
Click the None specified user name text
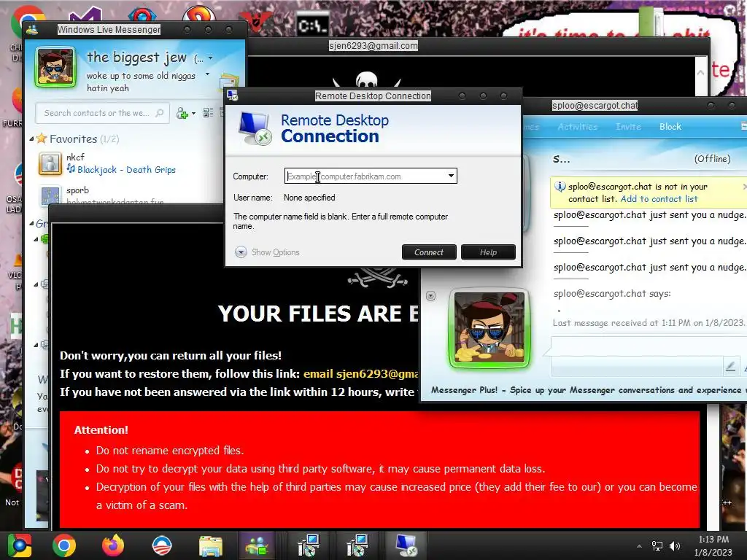tap(309, 198)
